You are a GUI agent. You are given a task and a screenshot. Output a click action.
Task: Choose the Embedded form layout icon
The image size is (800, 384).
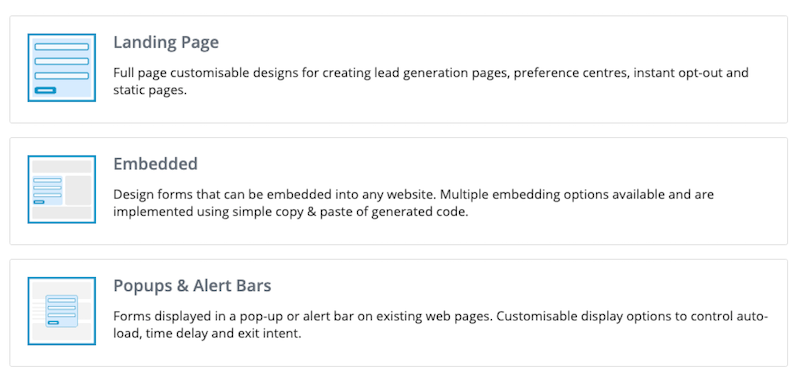(x=62, y=189)
